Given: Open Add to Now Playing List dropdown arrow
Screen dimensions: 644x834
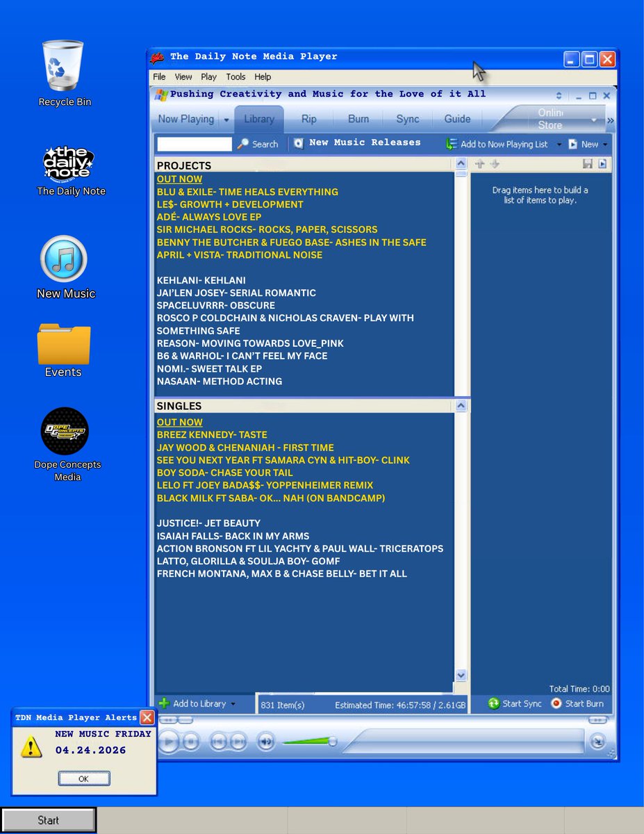Looking at the screenshot, I should [559, 145].
